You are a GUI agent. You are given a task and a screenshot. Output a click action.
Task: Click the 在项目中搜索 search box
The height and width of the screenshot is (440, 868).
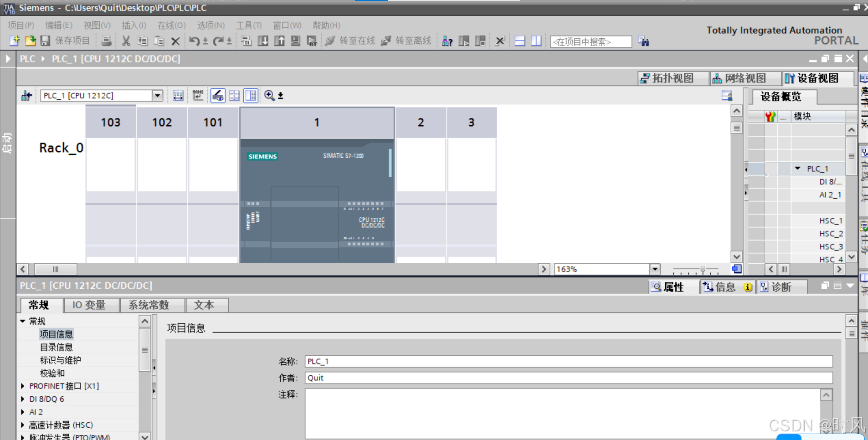(591, 41)
